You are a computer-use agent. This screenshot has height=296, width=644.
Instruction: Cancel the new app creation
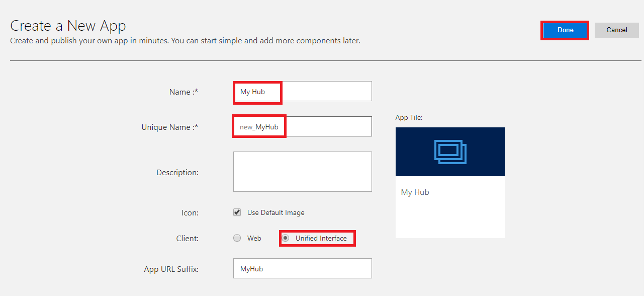[616, 30]
